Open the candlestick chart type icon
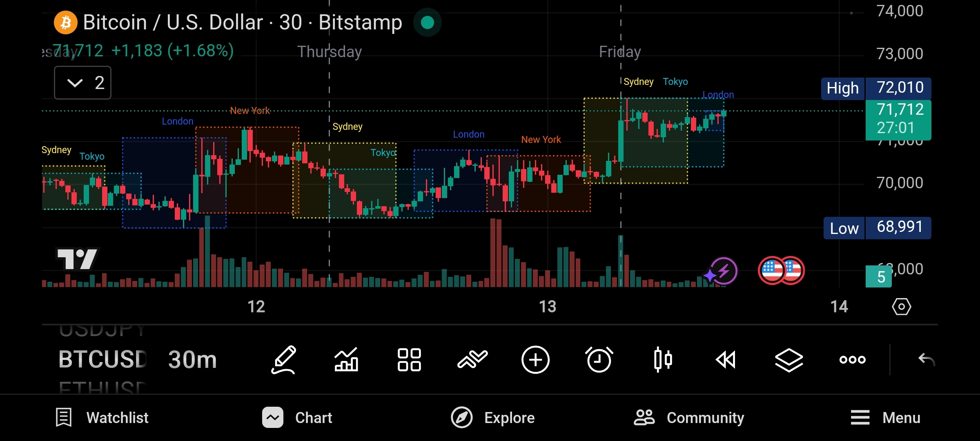 (x=662, y=360)
